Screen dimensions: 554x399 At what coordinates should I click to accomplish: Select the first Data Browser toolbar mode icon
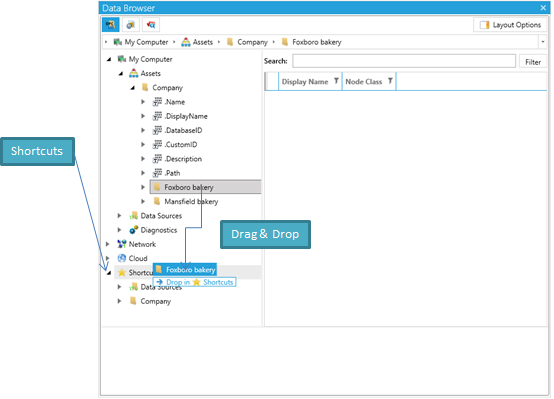pos(111,25)
